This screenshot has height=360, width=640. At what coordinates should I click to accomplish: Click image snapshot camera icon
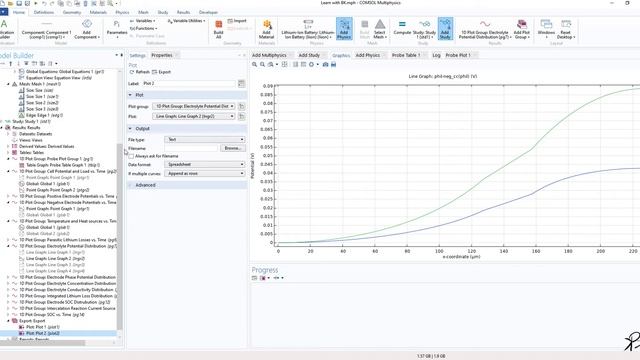pyautogui.click(x=325, y=64)
